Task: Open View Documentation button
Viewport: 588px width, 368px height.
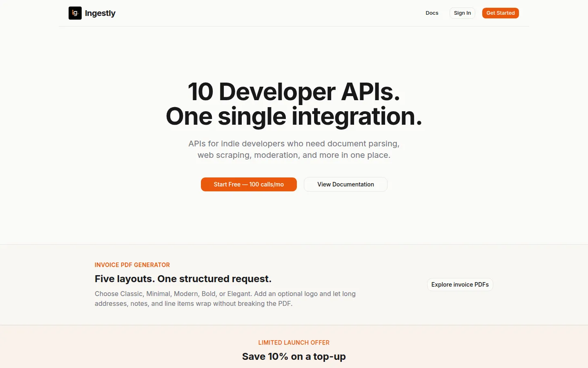Action: tap(345, 184)
